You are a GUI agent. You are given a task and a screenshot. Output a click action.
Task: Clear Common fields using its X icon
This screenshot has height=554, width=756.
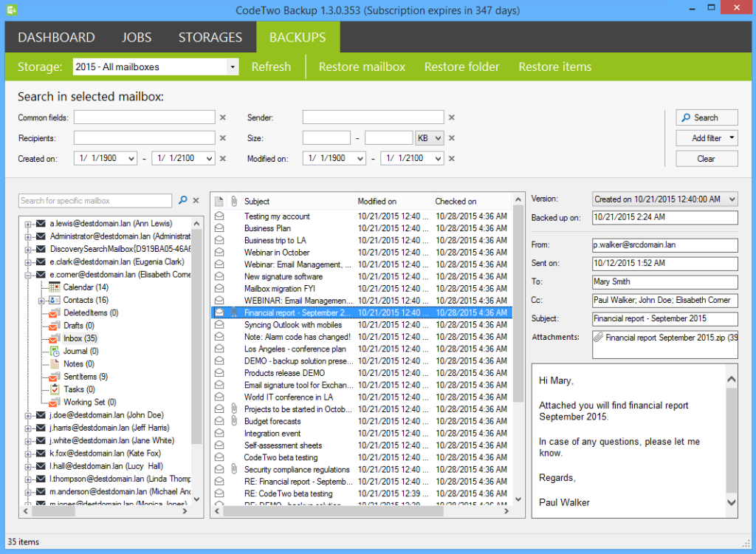coord(222,117)
